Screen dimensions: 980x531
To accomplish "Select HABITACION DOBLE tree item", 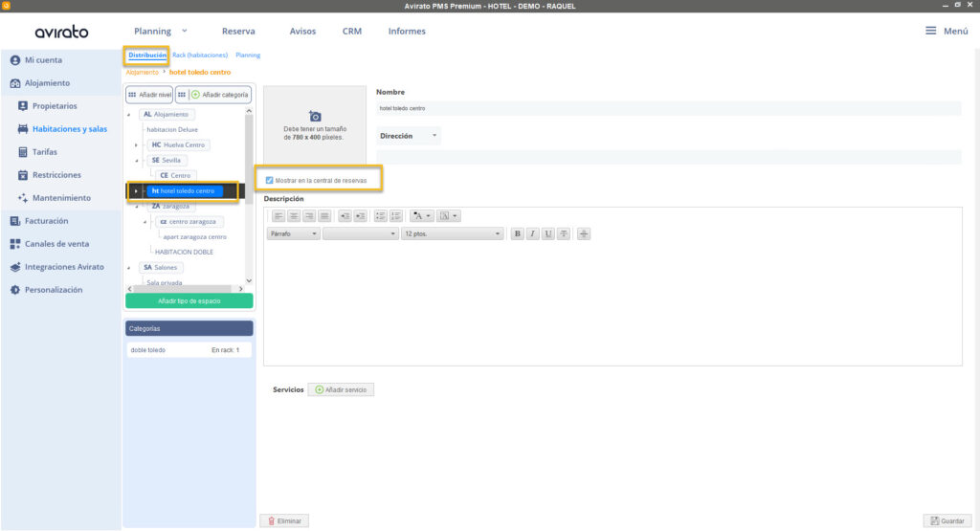I will pyautogui.click(x=184, y=253).
